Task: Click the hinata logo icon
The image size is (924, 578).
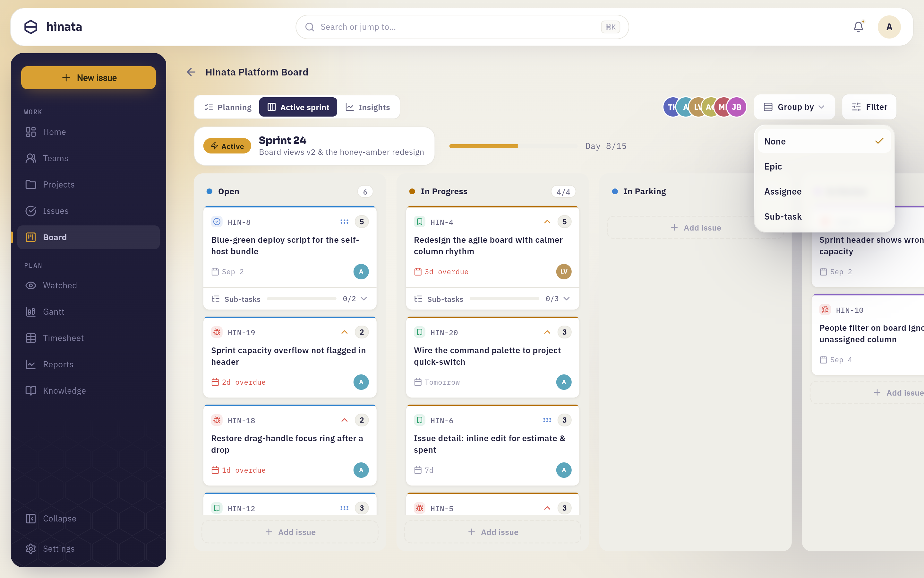Action: (x=31, y=27)
